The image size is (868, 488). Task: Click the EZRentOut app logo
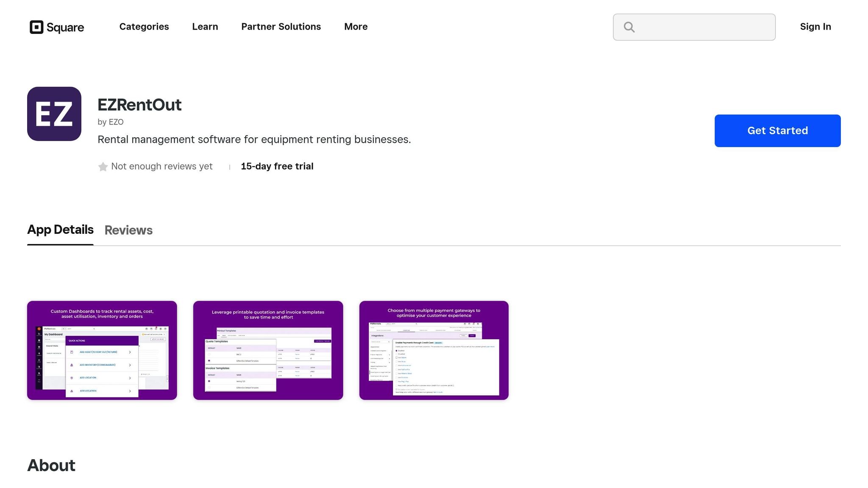(x=54, y=114)
